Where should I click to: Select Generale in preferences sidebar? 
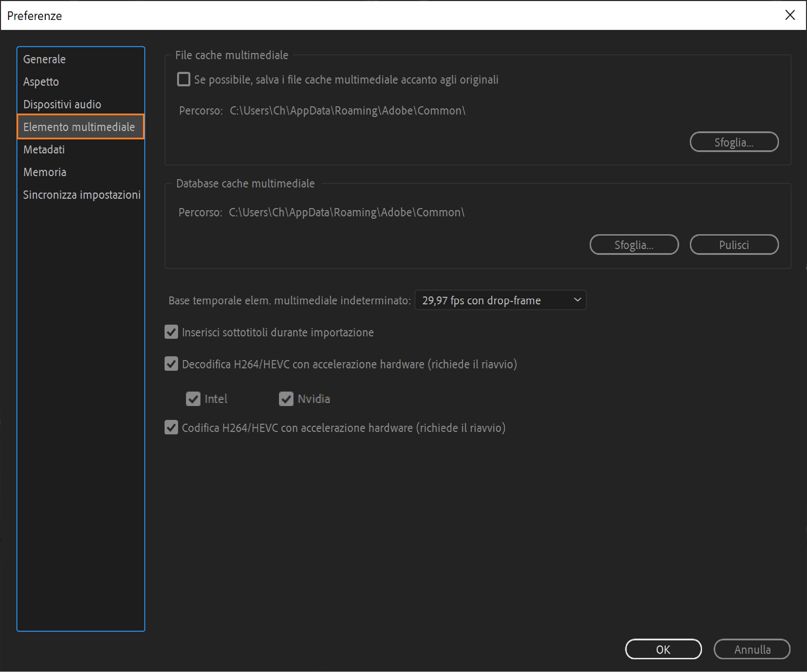tap(44, 59)
